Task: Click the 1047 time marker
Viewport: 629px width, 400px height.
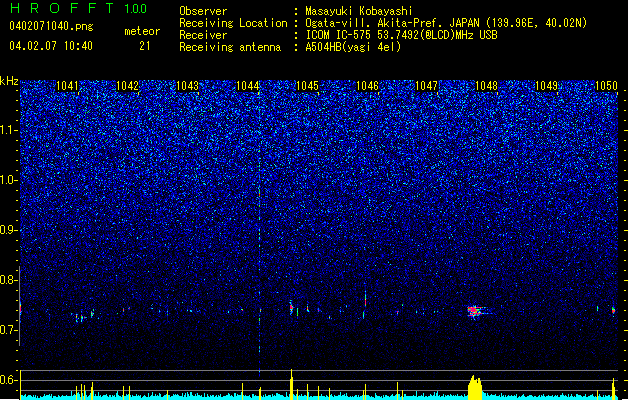Action: (426, 86)
